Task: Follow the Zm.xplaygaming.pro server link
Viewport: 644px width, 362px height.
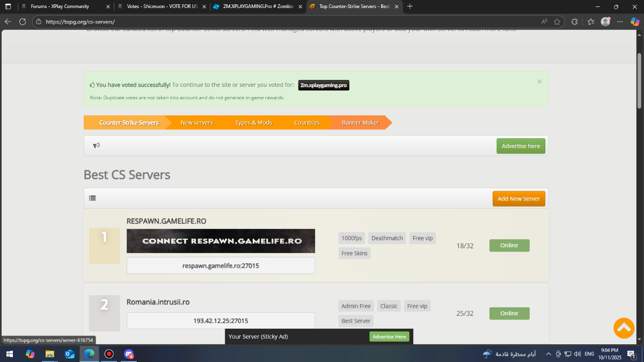Action: [x=324, y=85]
